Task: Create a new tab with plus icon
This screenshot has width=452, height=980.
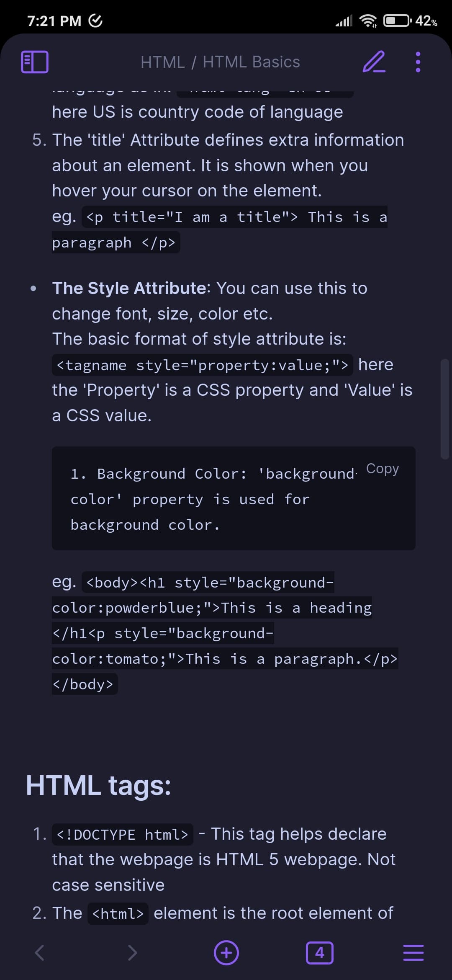Action: coord(226,953)
